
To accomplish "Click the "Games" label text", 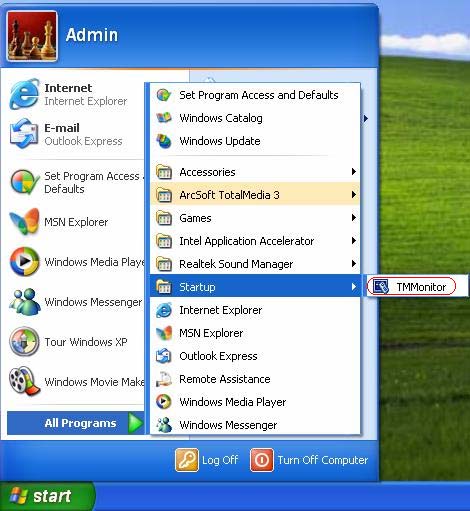I will pyautogui.click(x=195, y=218).
